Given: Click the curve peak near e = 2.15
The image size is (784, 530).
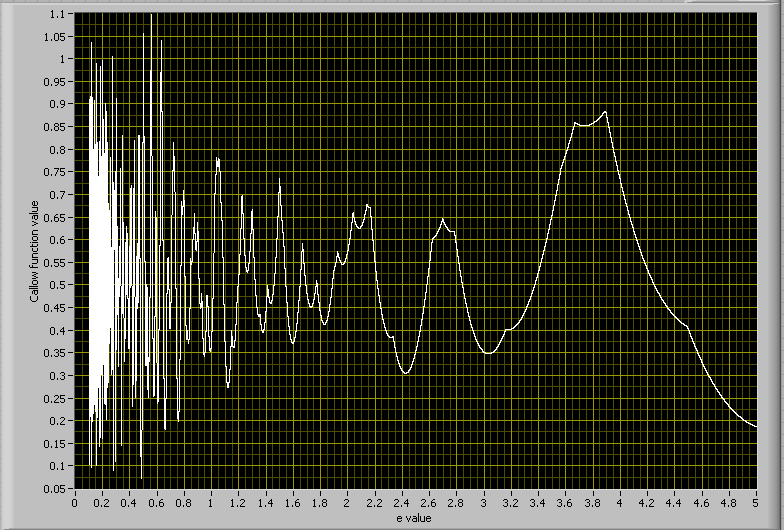Looking at the screenshot, I should click(368, 205).
